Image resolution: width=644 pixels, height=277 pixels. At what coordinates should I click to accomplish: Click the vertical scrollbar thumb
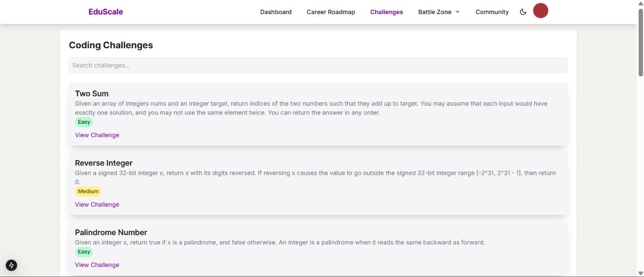[x=641, y=42]
